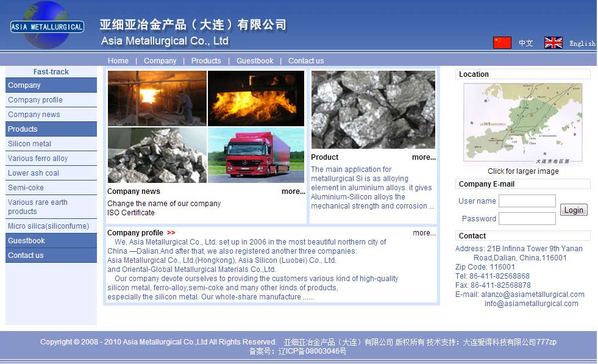
Task: Click the Asia Metallurgical globe logo
Action: click(47, 26)
